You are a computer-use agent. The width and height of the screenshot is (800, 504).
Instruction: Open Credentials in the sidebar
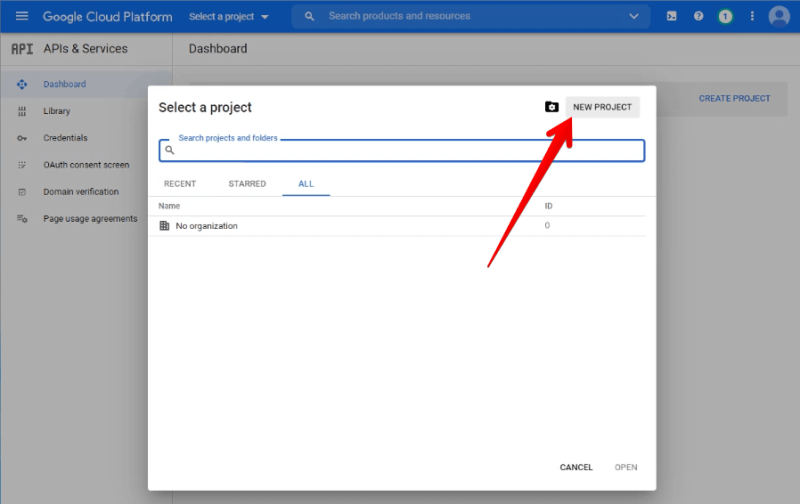tap(65, 138)
